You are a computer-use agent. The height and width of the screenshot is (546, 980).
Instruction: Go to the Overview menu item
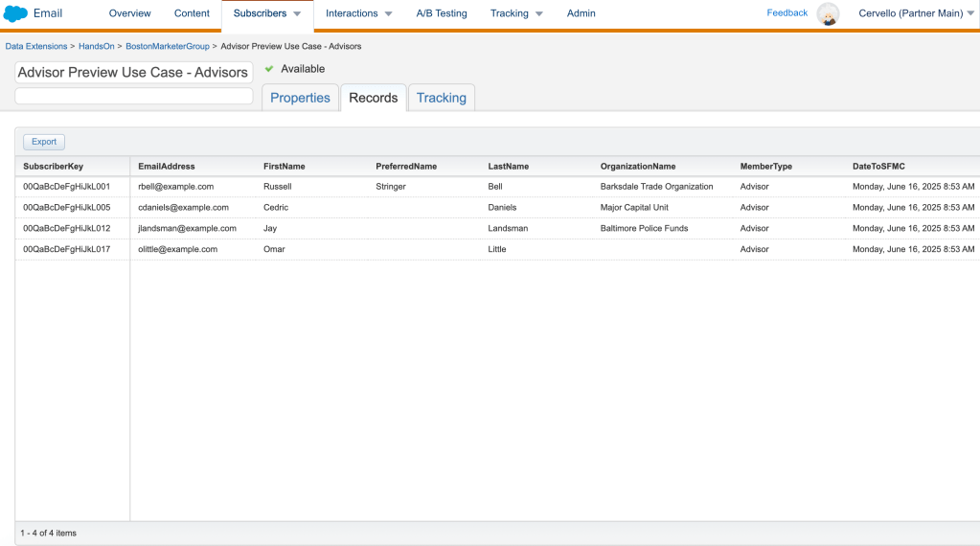[x=129, y=13]
